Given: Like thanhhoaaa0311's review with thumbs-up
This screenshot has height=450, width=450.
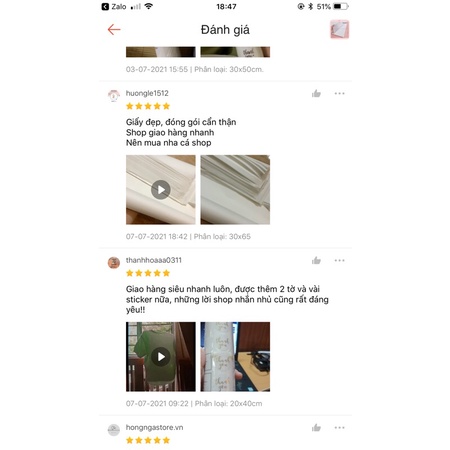Looking at the screenshot, I should tap(316, 261).
